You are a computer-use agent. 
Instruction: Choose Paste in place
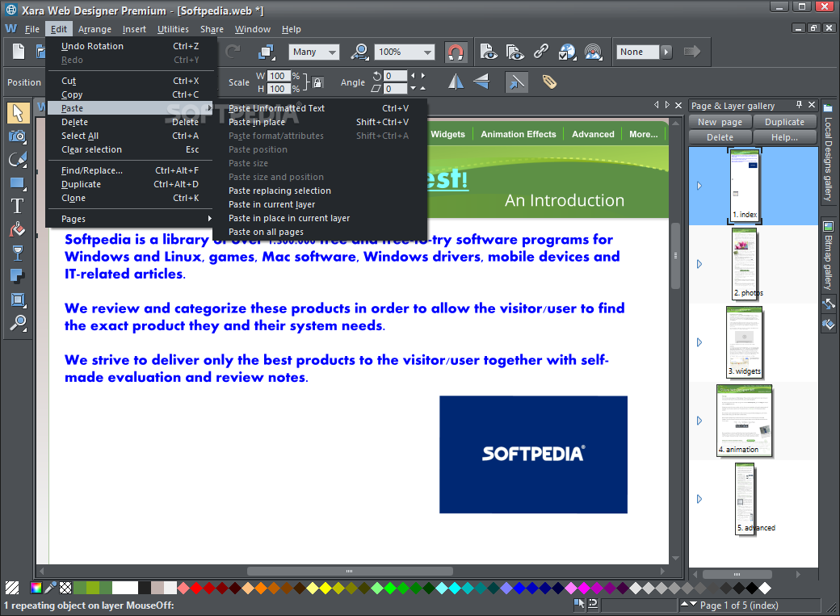320,122
